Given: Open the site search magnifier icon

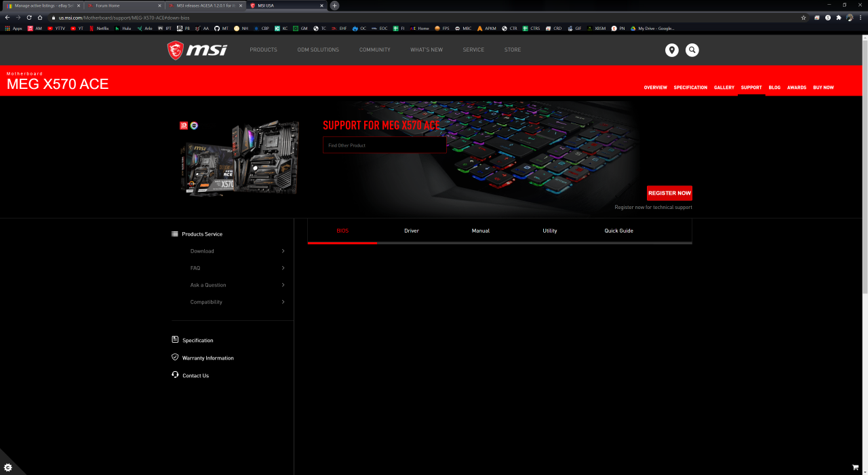Looking at the screenshot, I should 692,50.
